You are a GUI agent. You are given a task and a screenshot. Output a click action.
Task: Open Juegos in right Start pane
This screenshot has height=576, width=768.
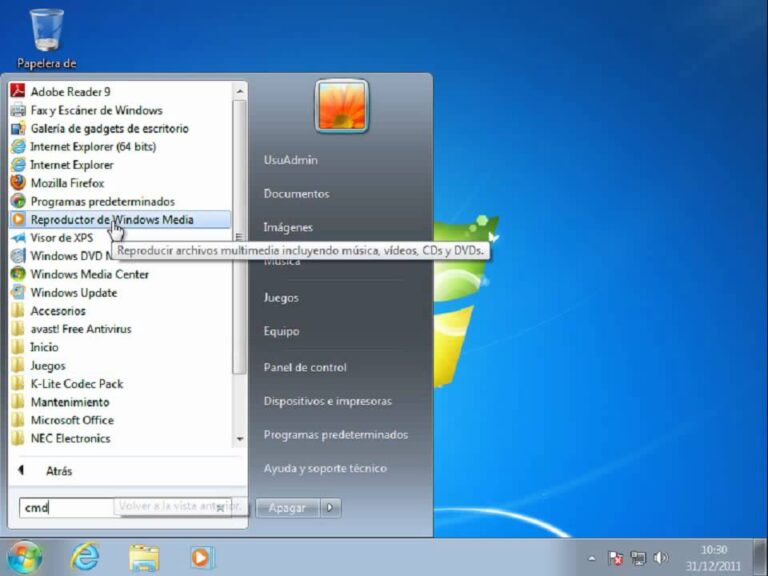click(x=281, y=297)
